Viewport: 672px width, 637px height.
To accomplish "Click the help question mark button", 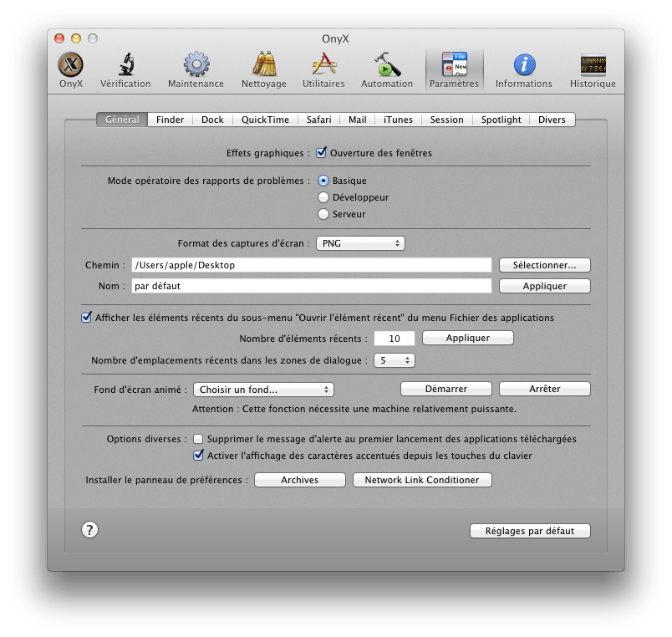I will coord(89,530).
